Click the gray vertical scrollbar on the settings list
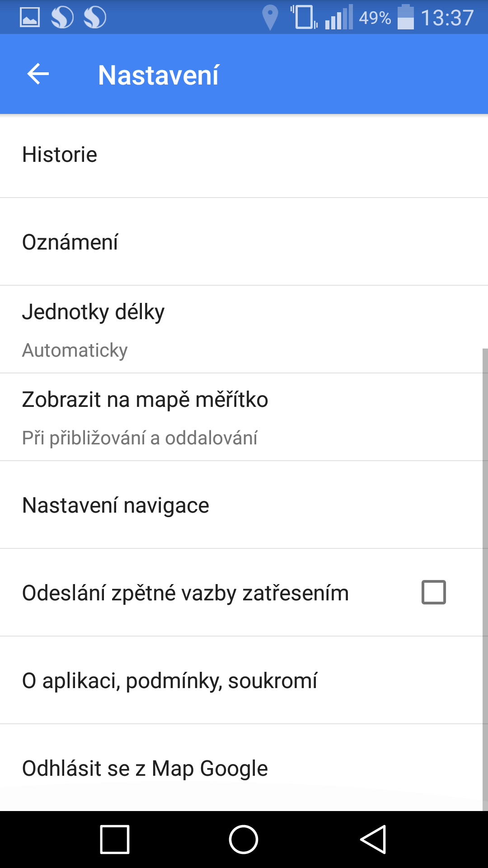 pyautogui.click(x=485, y=580)
